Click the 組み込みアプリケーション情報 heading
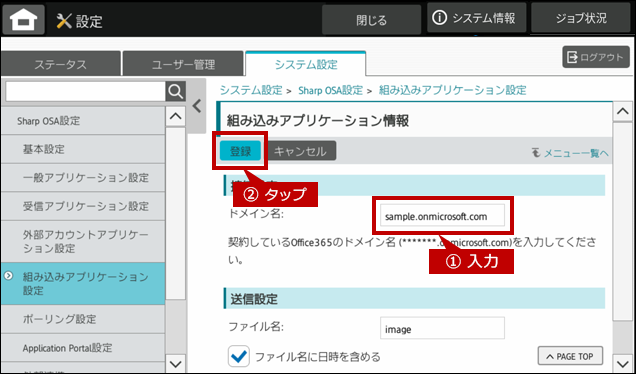This screenshot has width=636, height=374. (x=318, y=120)
